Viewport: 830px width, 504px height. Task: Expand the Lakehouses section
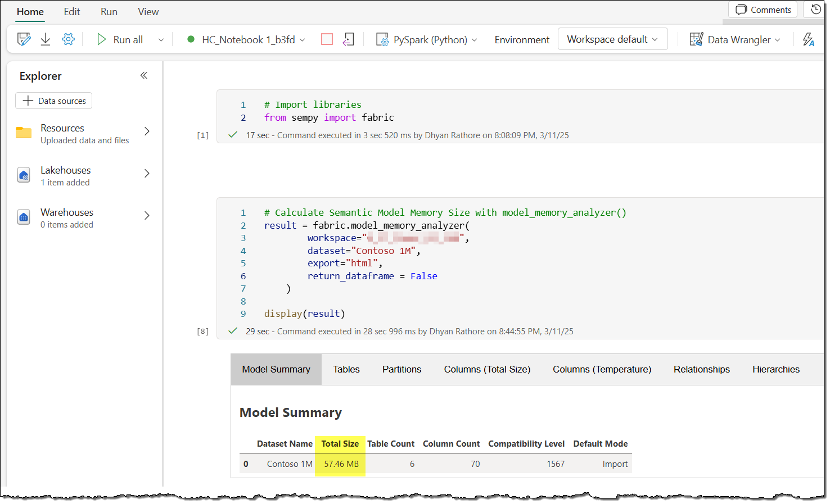(x=146, y=174)
